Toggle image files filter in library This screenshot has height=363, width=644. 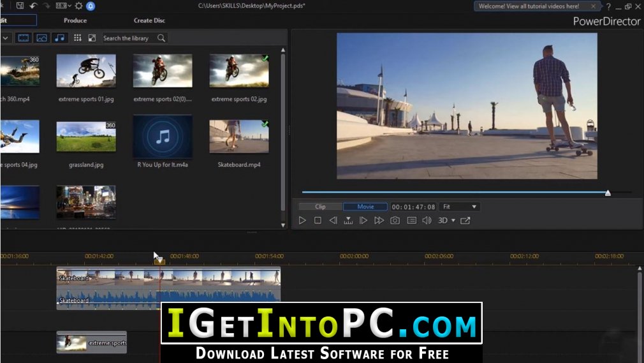[41, 38]
